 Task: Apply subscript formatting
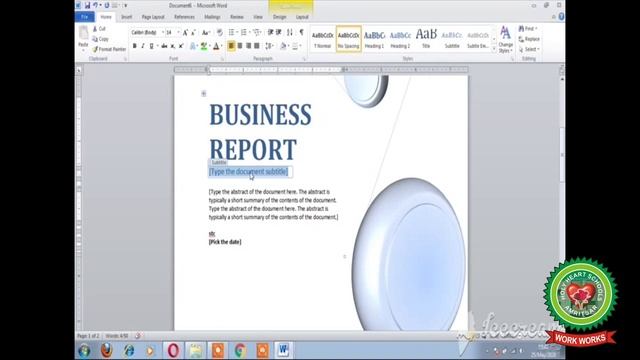(x=173, y=46)
